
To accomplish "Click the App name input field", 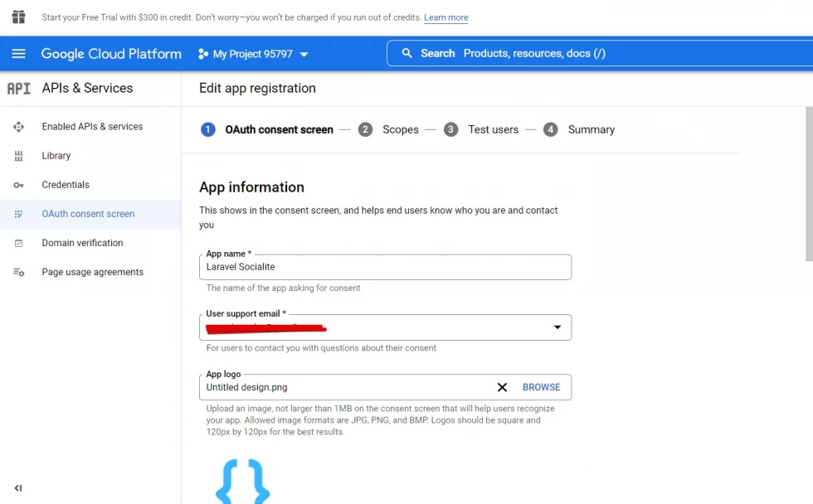I will 385,267.
